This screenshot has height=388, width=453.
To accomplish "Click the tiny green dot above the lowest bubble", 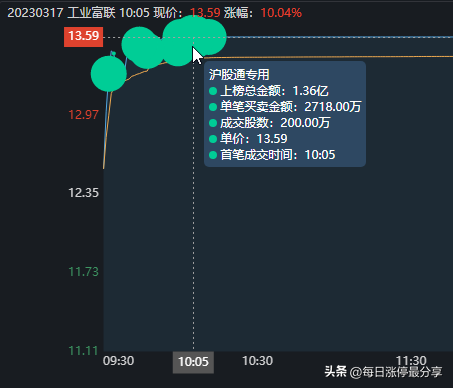I will click(x=113, y=53).
